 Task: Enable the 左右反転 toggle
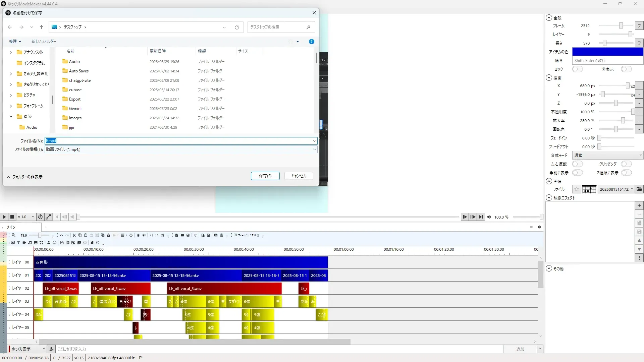click(x=577, y=164)
